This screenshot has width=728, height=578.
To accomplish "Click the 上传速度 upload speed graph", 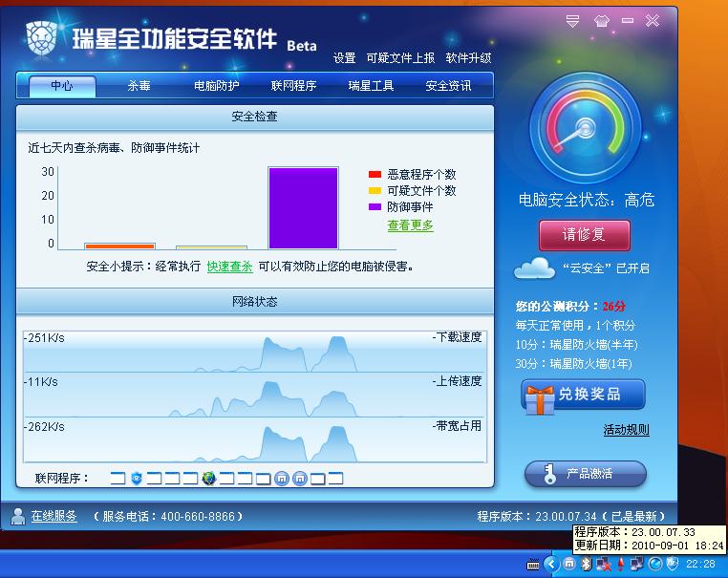I will point(255,396).
